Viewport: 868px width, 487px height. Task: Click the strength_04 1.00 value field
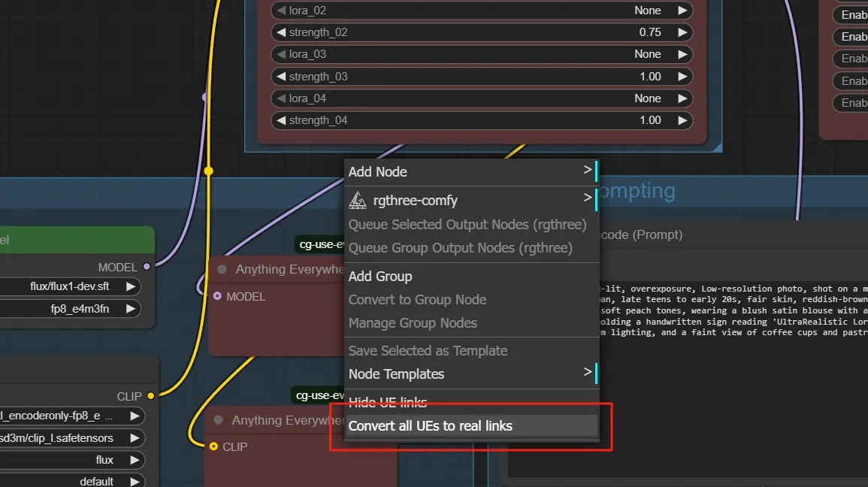click(482, 120)
